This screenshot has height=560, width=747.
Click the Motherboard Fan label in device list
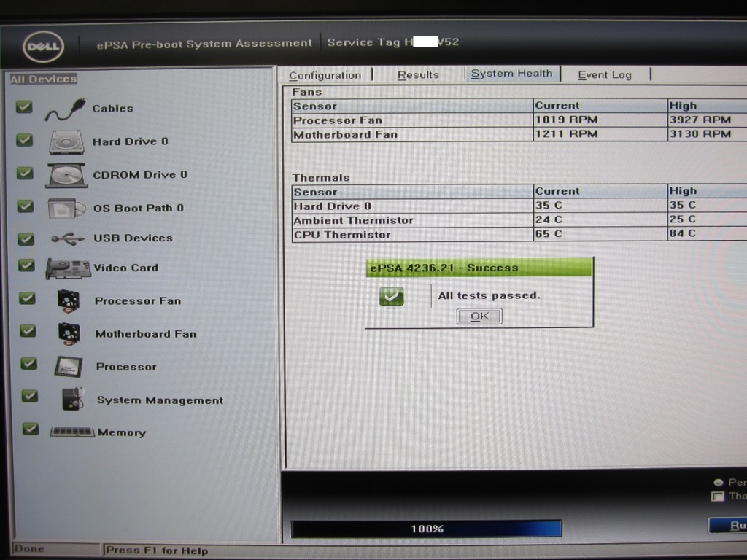pos(146,334)
